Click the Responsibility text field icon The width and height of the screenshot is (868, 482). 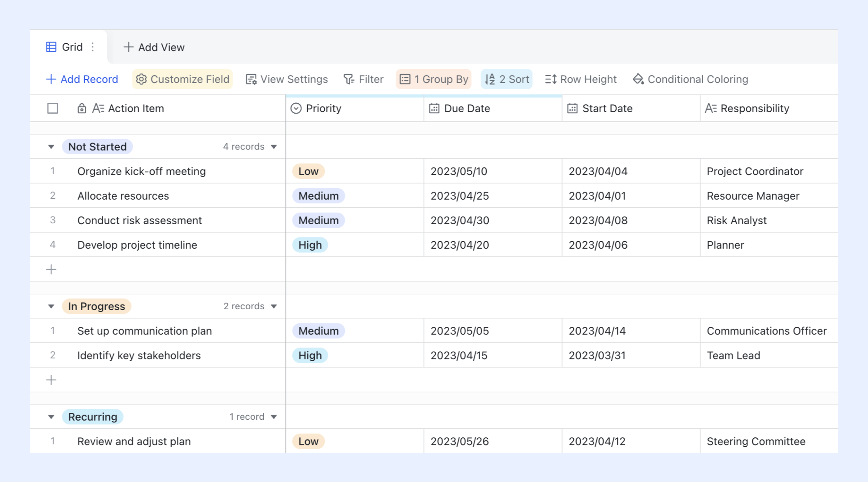(x=710, y=108)
